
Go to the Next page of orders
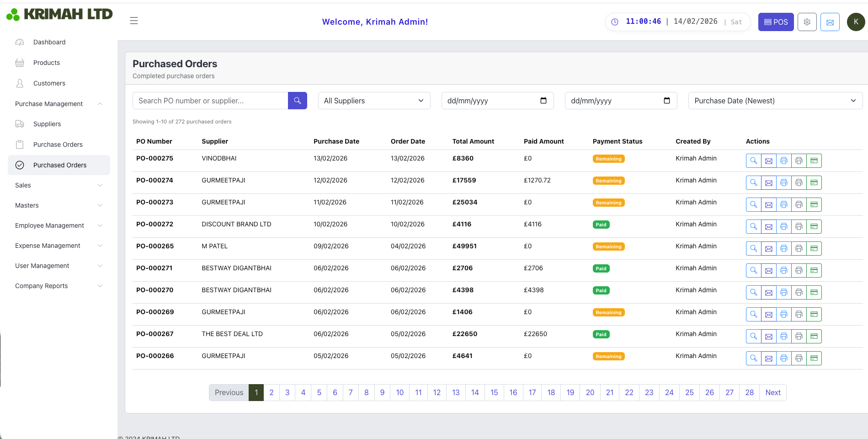pyautogui.click(x=772, y=392)
